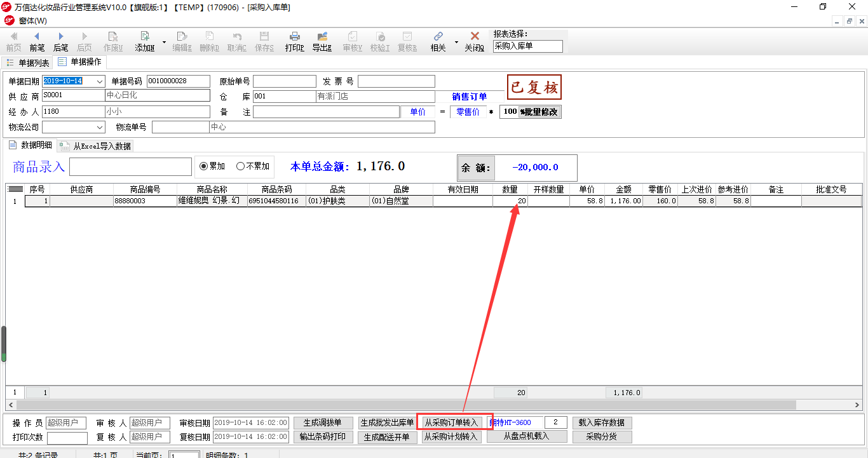Open dropdown arrow next to 添加
Viewport: 868px width, 458px height.
tap(164, 43)
